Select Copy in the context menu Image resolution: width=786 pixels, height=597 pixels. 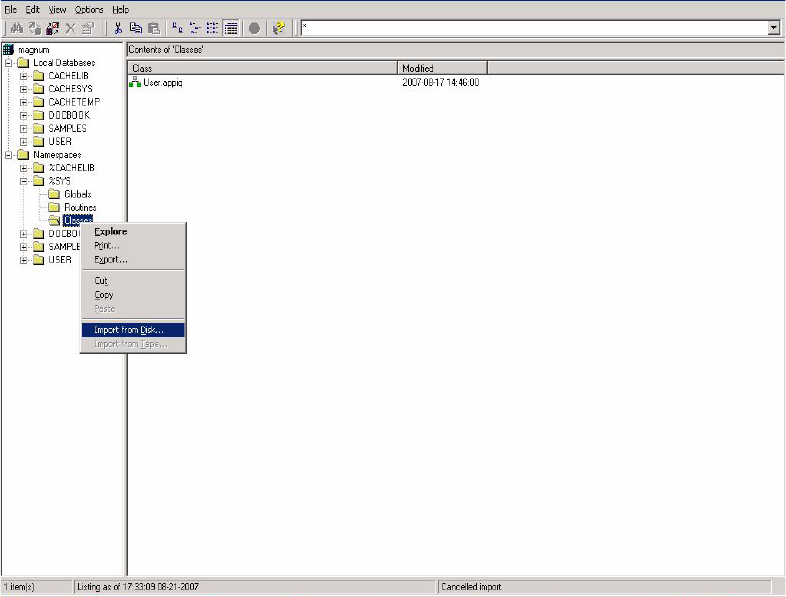[x=133, y=295]
